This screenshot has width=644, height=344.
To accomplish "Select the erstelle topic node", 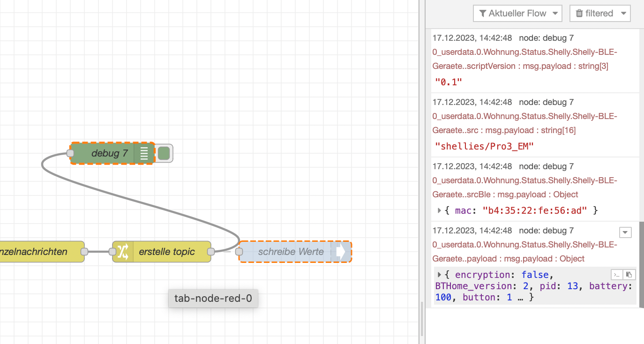I will pyautogui.click(x=162, y=252).
